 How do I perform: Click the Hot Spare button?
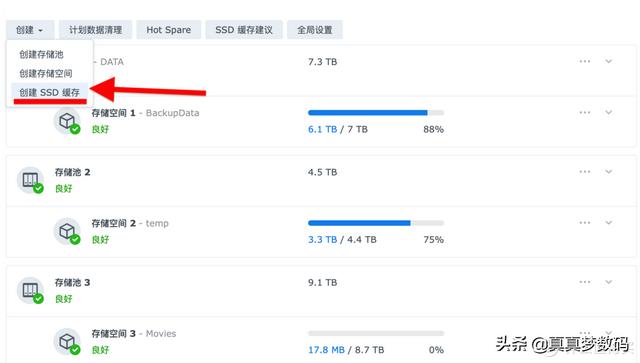click(x=169, y=30)
